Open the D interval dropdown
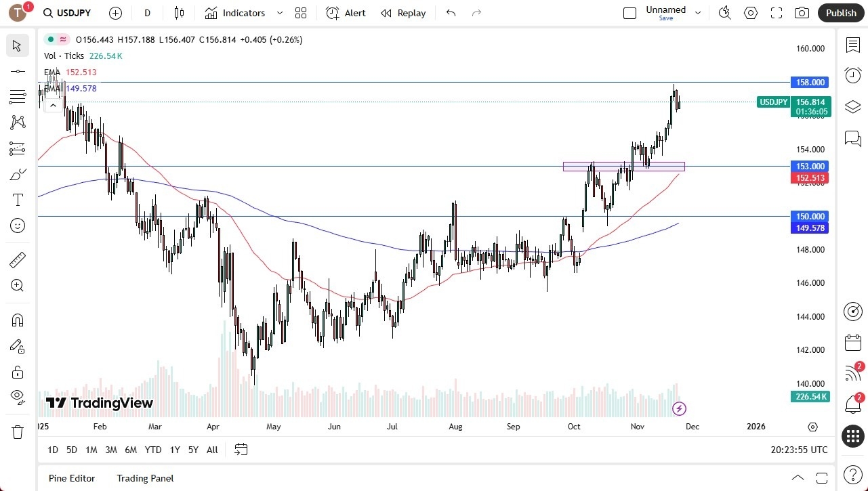 [x=146, y=13]
